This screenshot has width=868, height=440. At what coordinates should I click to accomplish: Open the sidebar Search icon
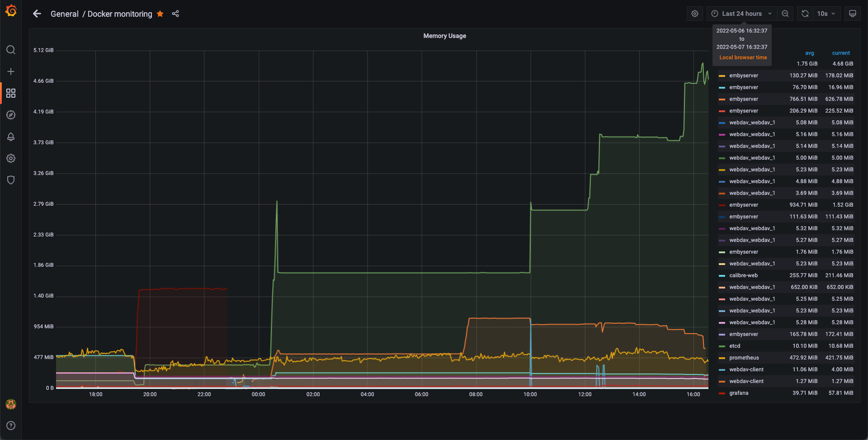[x=11, y=50]
